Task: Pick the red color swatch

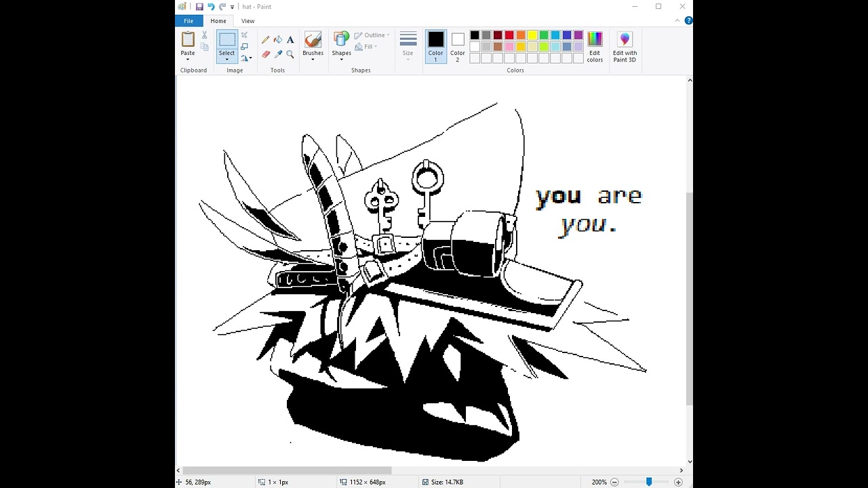Action: pos(509,35)
